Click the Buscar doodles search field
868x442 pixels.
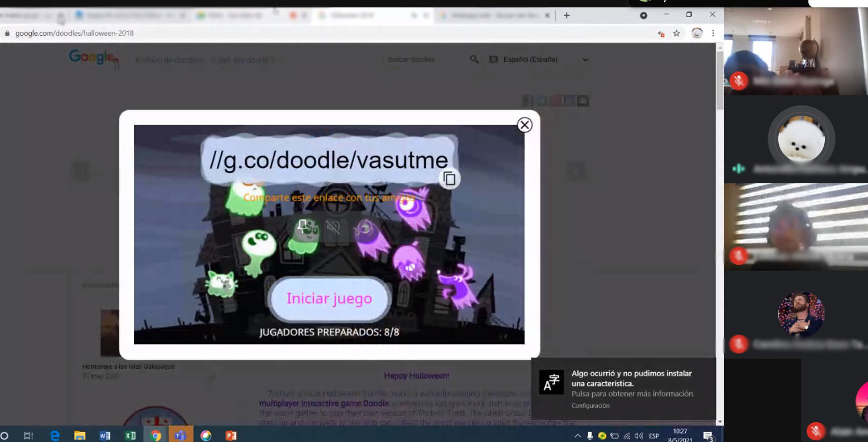pos(423,60)
